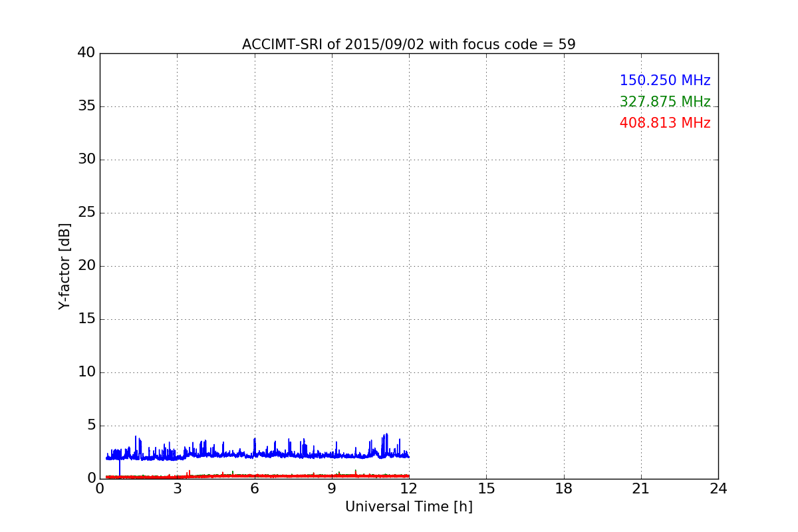
Task: Click the Universal Time [h] axis label
Action: click(x=408, y=507)
